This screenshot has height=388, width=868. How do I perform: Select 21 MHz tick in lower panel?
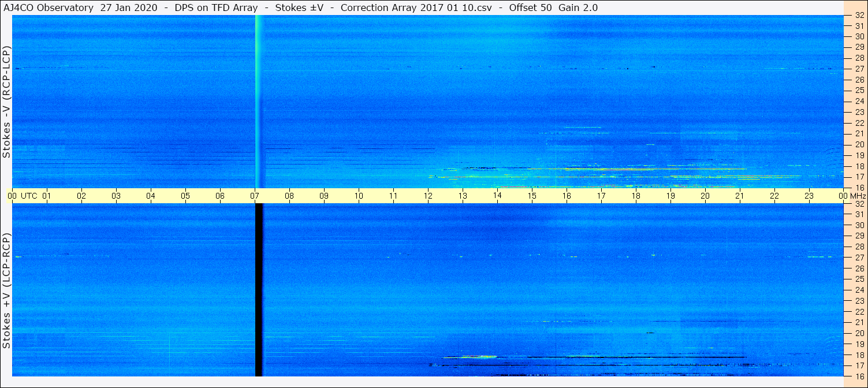coord(859,322)
